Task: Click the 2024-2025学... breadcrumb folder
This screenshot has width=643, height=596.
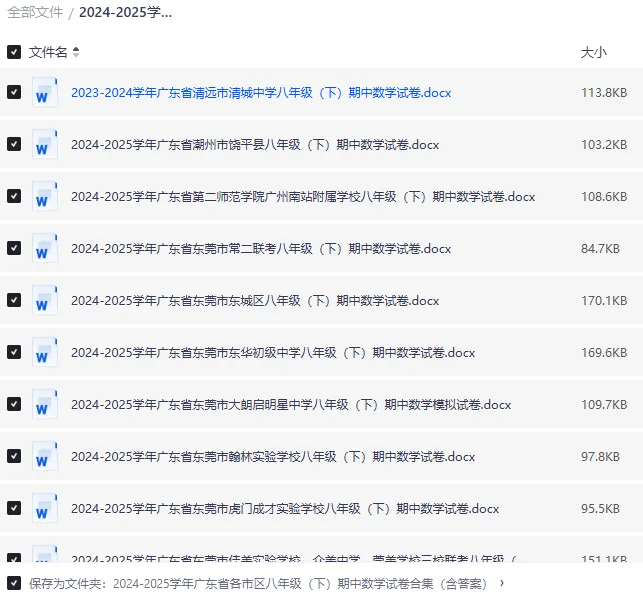Action: pos(125,12)
